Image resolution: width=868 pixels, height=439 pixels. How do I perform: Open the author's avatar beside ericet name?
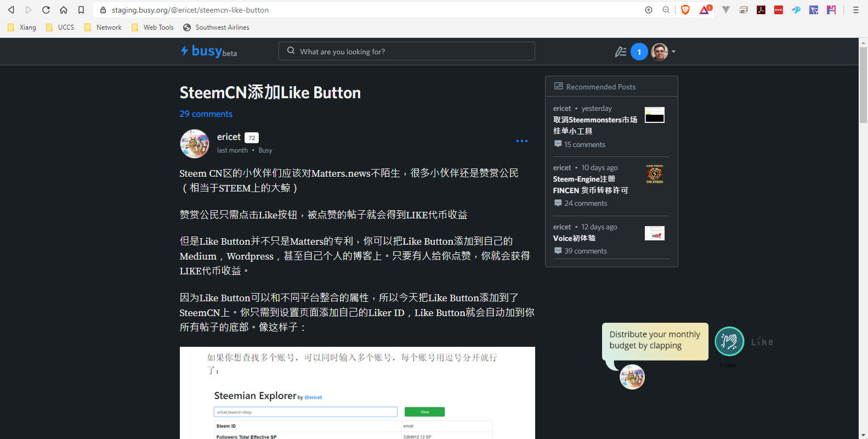pyautogui.click(x=195, y=144)
